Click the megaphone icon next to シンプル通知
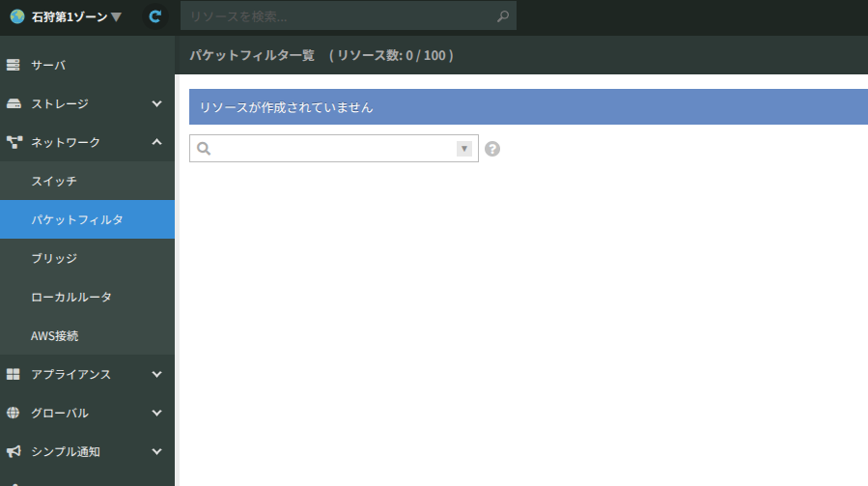The height and width of the screenshot is (486, 868). coord(14,451)
